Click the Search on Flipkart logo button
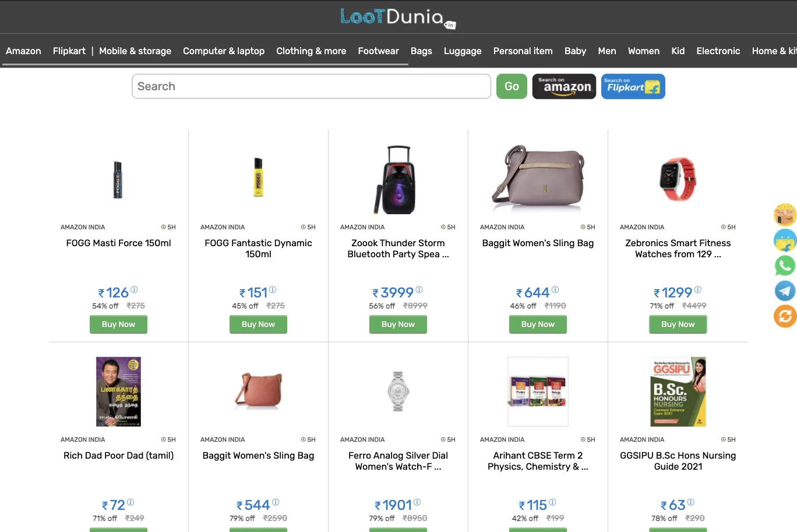 [633, 86]
